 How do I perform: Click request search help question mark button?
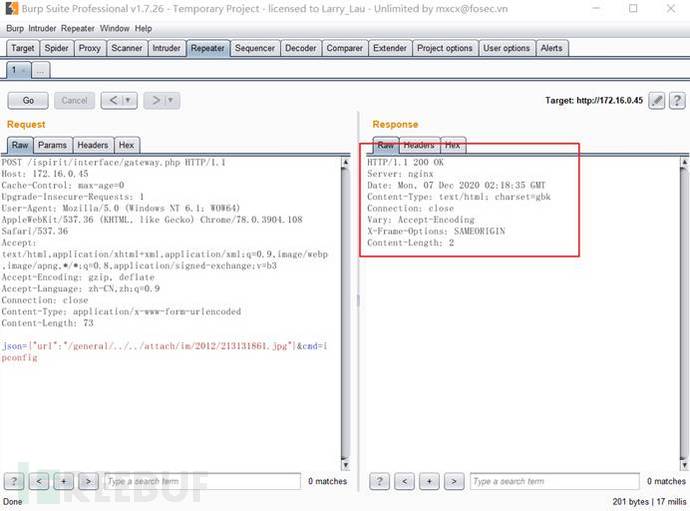pos(14,482)
